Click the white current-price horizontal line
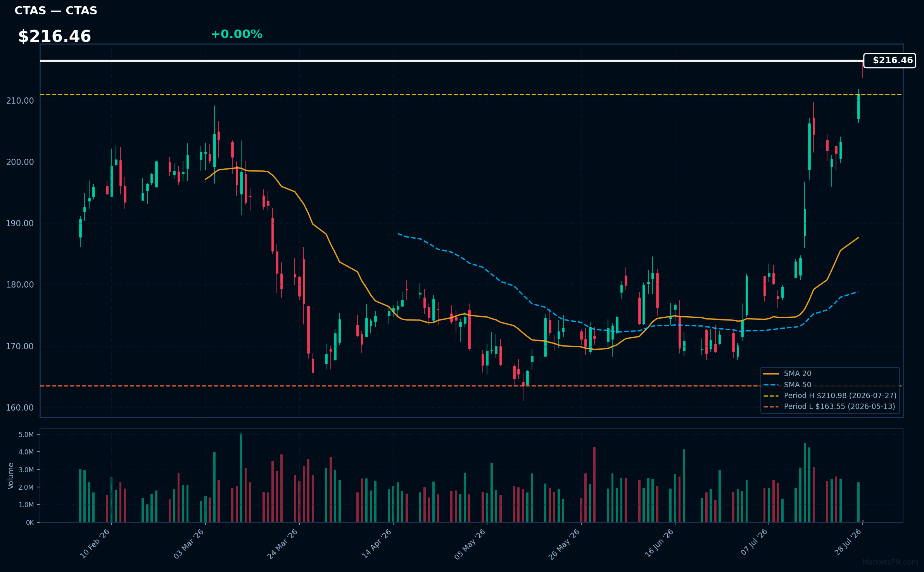This screenshot has width=924, height=572. [x=452, y=61]
